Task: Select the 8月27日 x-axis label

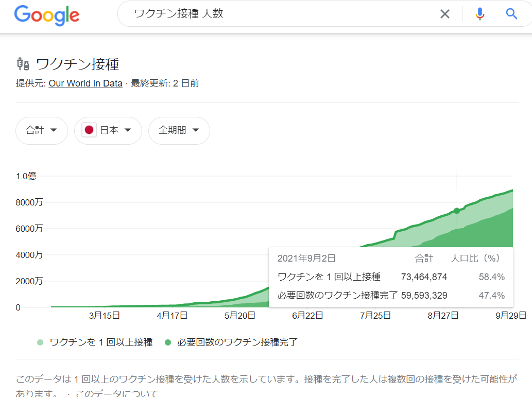Action: (443, 316)
